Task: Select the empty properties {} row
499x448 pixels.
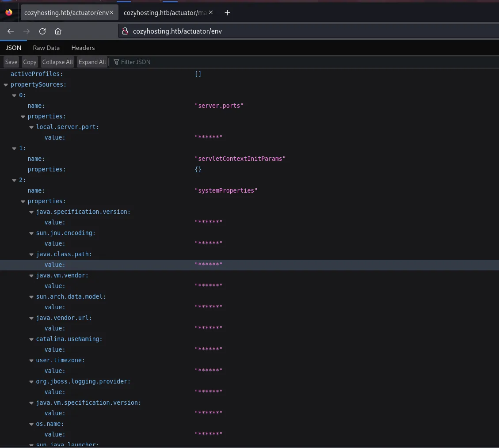Action: click(x=249, y=169)
